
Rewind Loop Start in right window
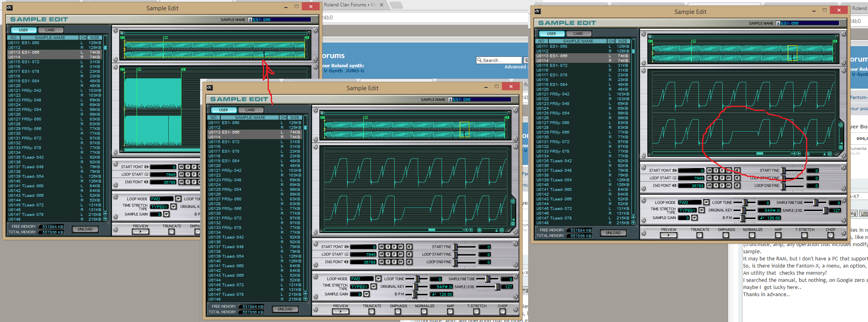pos(710,178)
